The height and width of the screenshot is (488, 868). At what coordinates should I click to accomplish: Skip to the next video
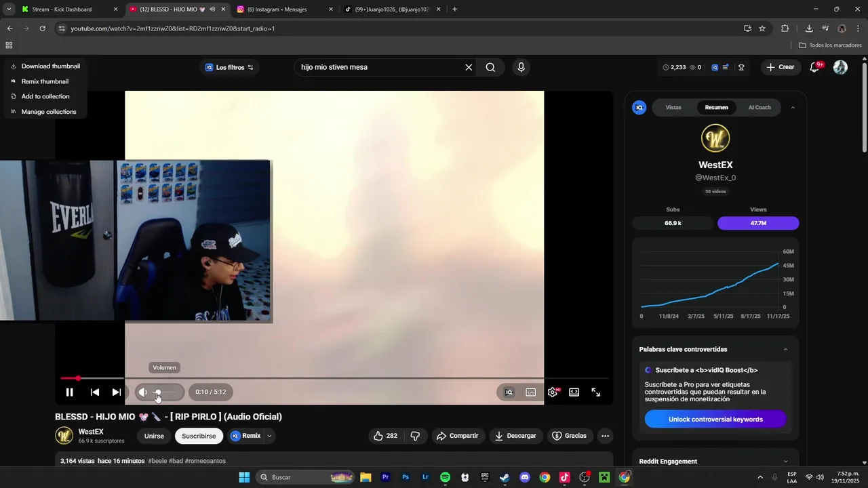[116, 392]
